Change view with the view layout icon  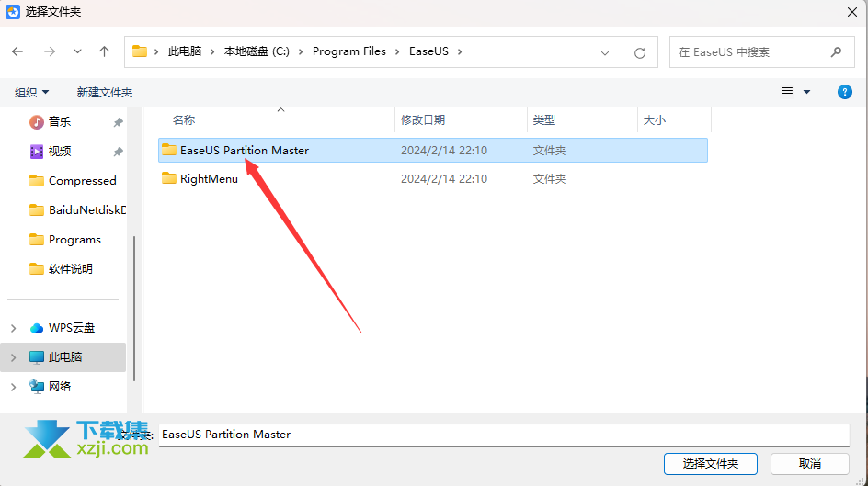point(787,93)
